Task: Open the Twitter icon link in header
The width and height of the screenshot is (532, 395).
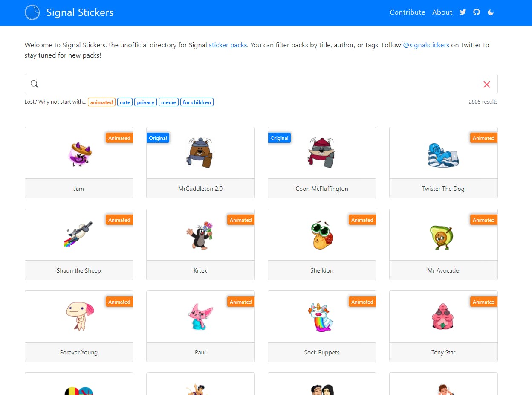Action: tap(463, 12)
